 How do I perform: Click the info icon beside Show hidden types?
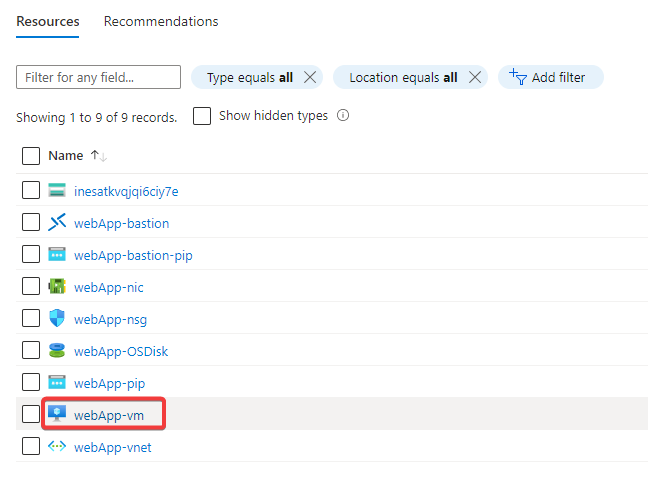(x=343, y=116)
